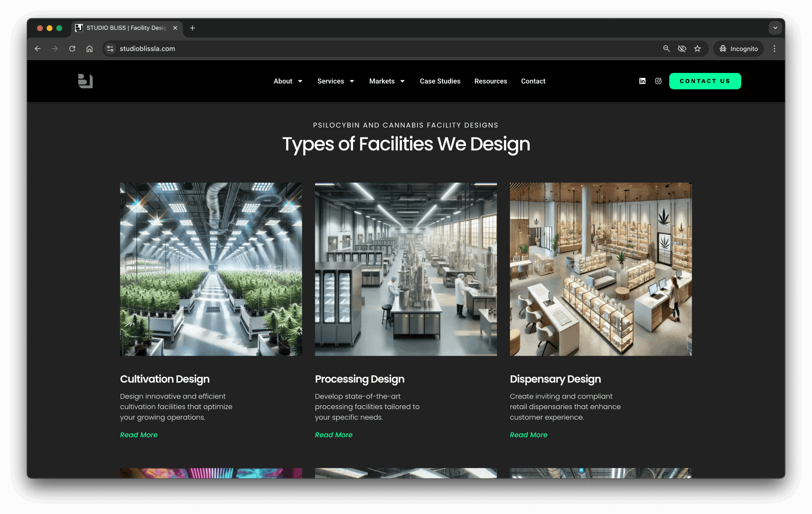Go to browser home page icon
The height and width of the screenshot is (514, 812).
89,49
